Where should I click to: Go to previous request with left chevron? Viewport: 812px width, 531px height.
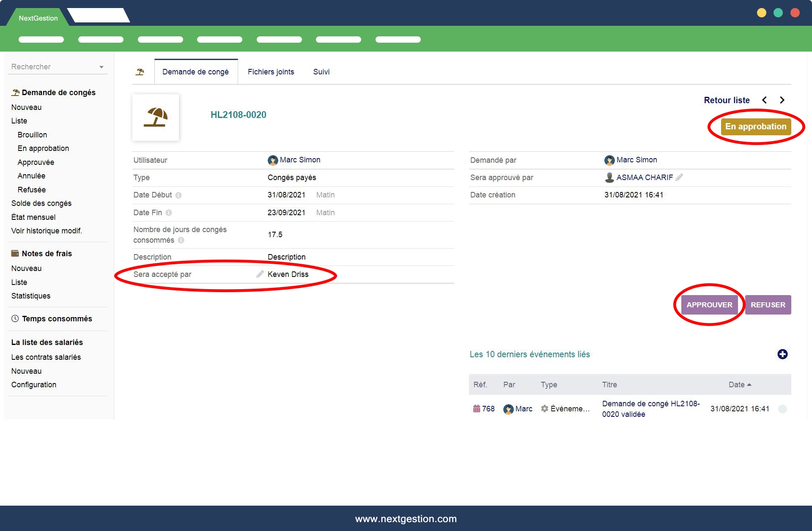click(764, 100)
